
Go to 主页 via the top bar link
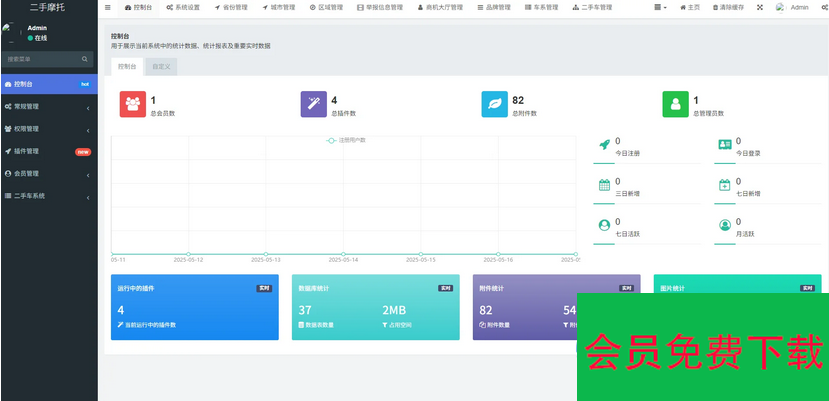(x=690, y=7)
